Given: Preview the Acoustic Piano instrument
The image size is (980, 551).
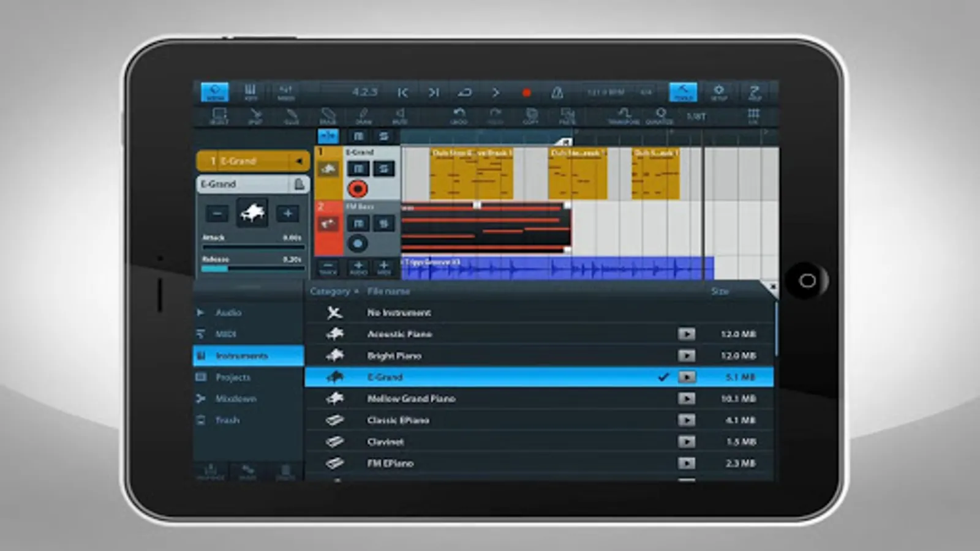Looking at the screenshot, I should [x=687, y=334].
